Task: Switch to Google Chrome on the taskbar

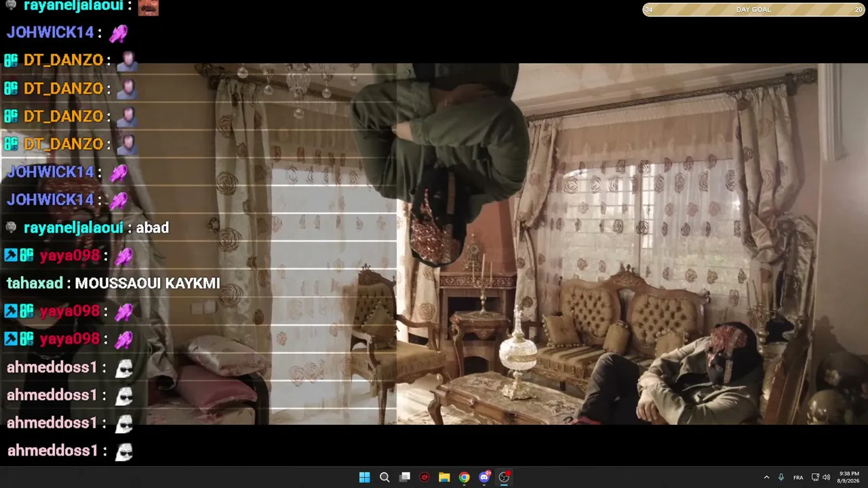Action: pyautogui.click(x=464, y=477)
